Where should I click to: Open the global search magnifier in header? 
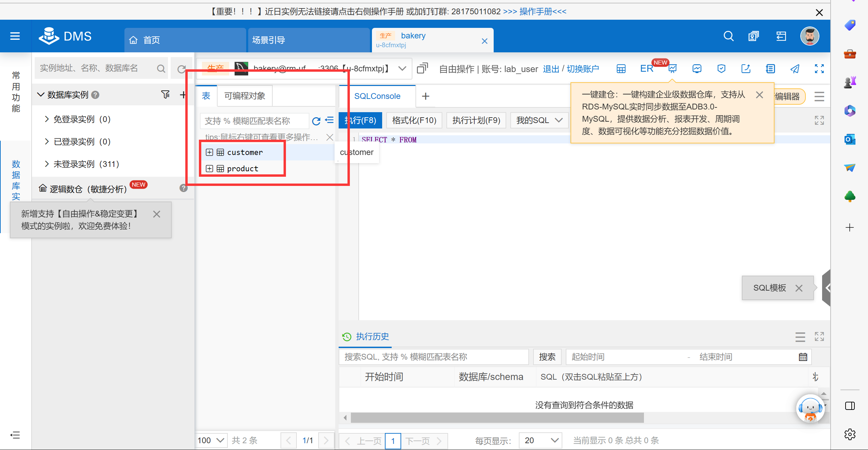click(728, 36)
